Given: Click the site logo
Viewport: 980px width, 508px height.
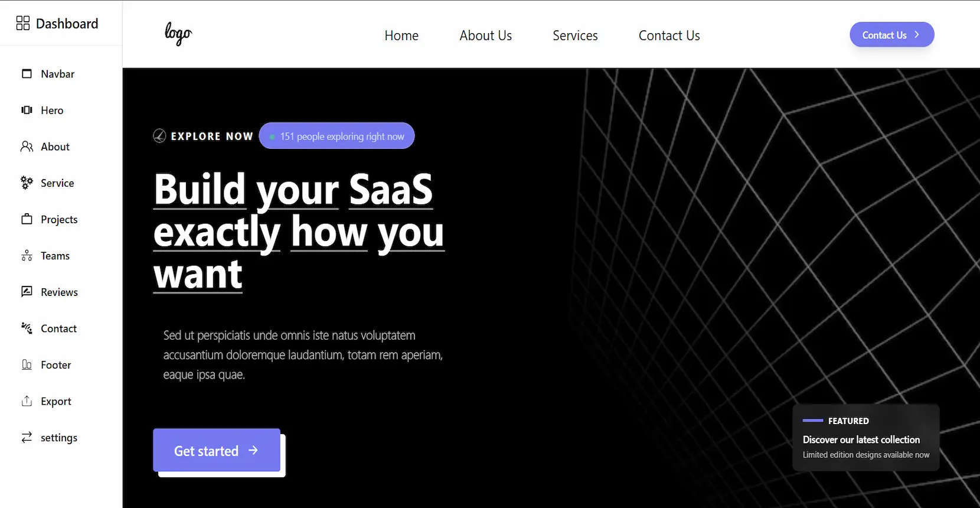Looking at the screenshot, I should [x=178, y=34].
